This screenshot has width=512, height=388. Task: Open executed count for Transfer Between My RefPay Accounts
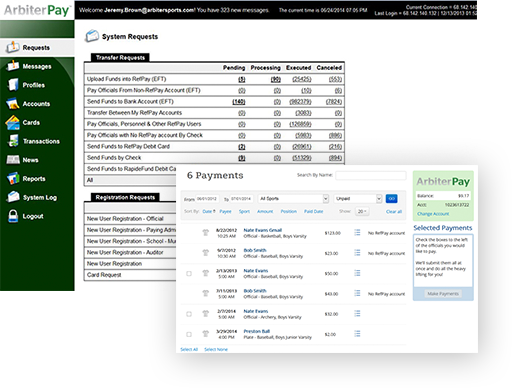click(x=303, y=113)
